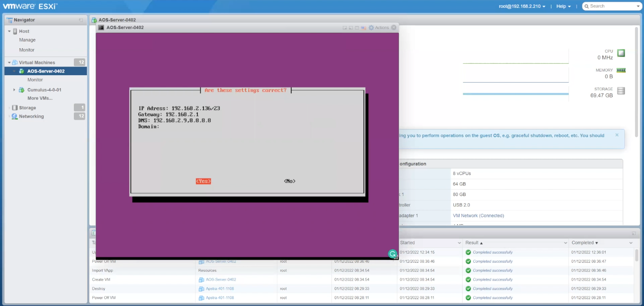This screenshot has width=644, height=306.
Task: Open the Completed column dropdown arrow
Action: click(x=631, y=243)
